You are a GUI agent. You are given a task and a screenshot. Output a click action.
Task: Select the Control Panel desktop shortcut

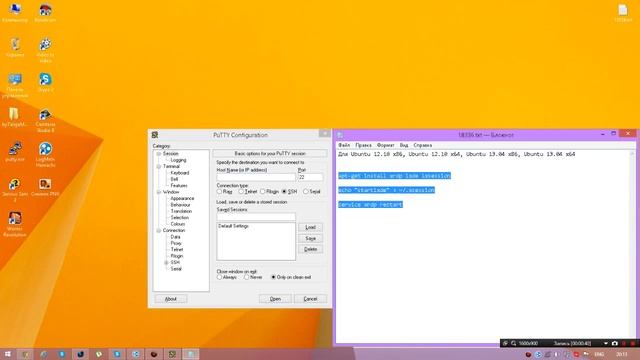(15, 85)
